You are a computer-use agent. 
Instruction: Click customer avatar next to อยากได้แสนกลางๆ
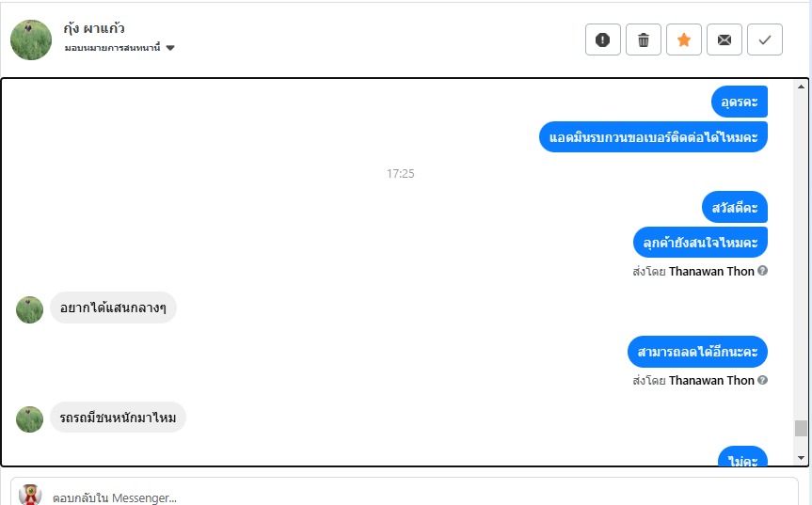click(29, 310)
